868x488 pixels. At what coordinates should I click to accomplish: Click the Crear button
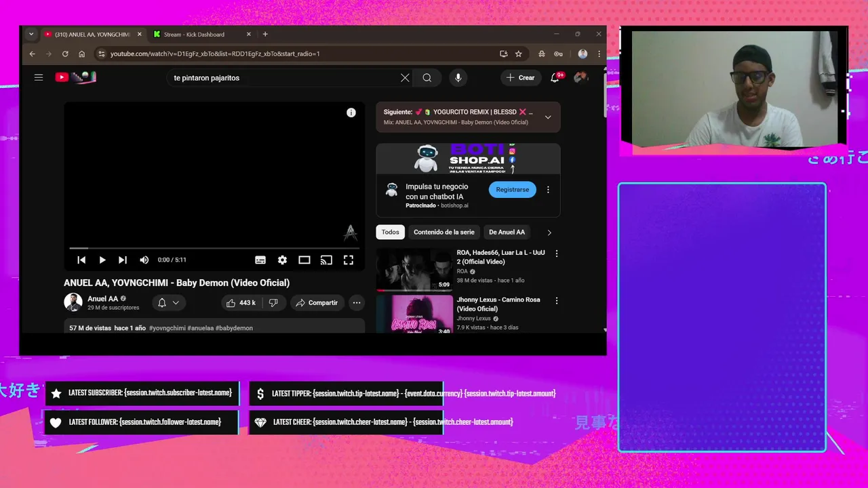coord(521,78)
